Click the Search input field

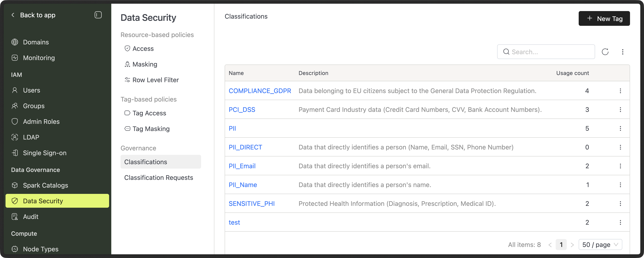click(x=550, y=52)
